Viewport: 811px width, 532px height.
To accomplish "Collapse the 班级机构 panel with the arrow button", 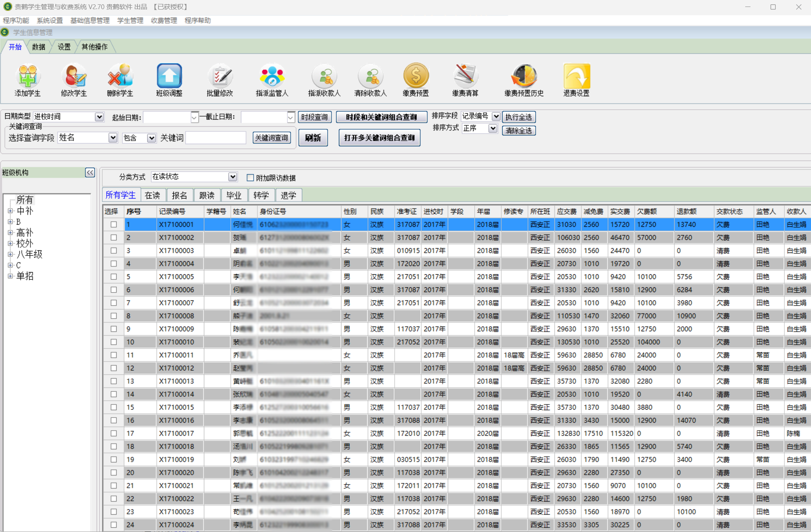I will pyautogui.click(x=90, y=173).
